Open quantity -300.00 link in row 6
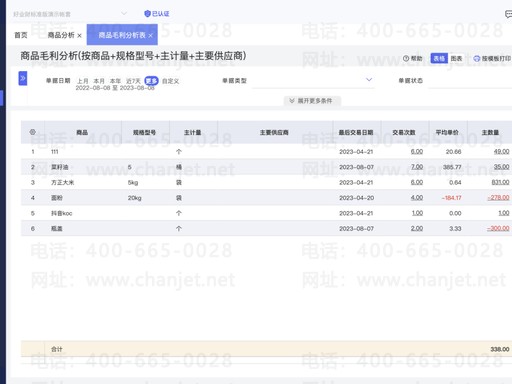The height and width of the screenshot is (384, 512). point(498,228)
